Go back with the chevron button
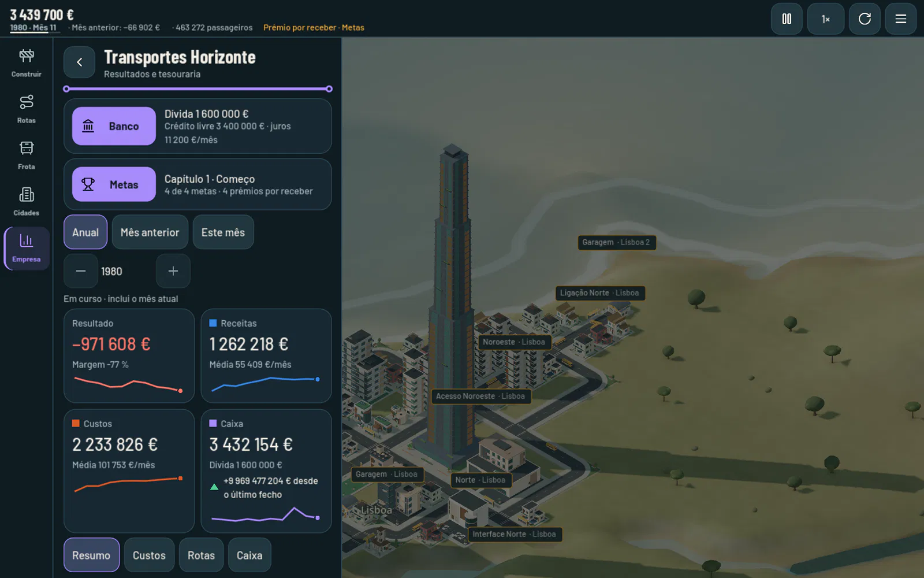This screenshot has width=924, height=578. (x=79, y=62)
